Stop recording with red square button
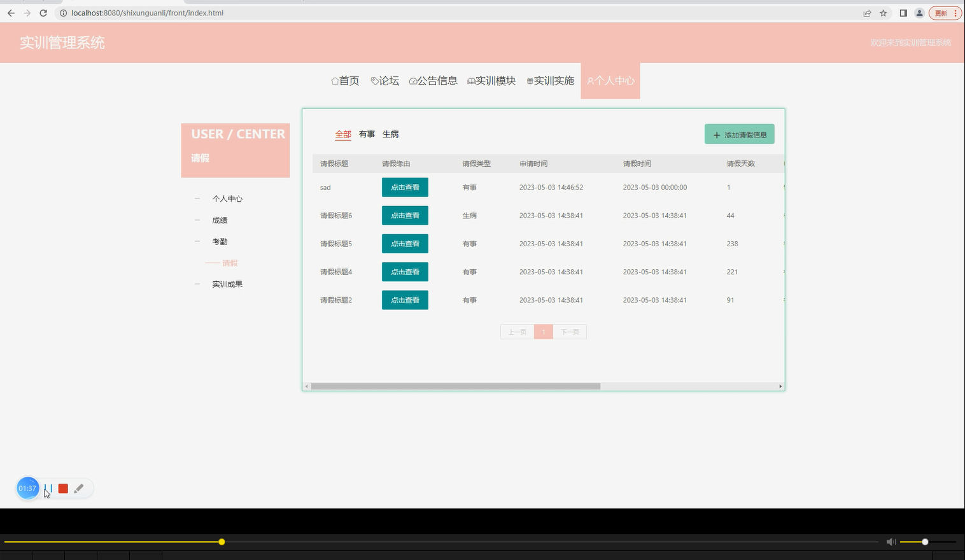Viewport: 965px width, 560px height. 63,489
